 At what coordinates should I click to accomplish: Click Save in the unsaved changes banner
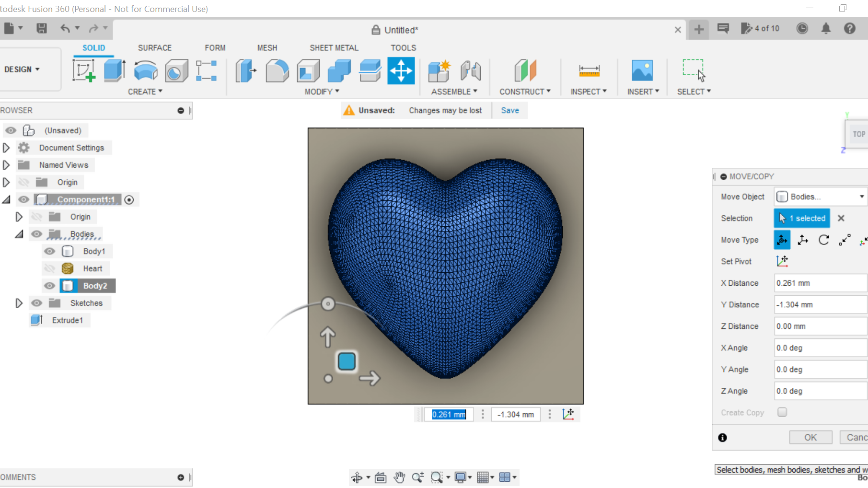(509, 110)
